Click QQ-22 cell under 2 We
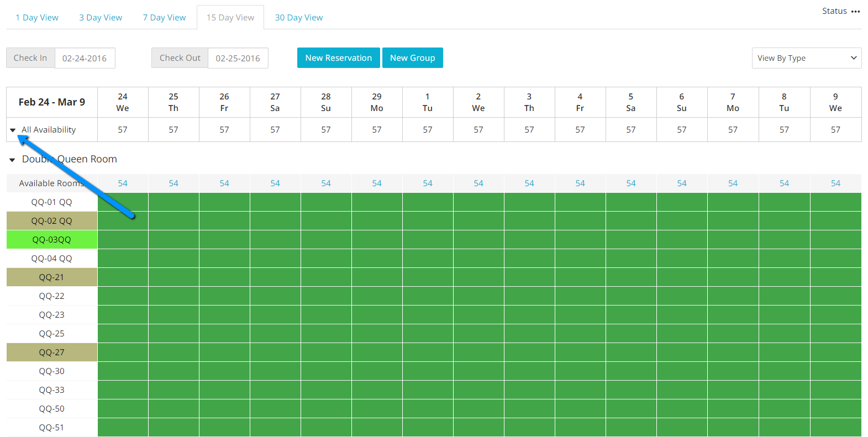This screenshot has width=868, height=437. tap(478, 296)
